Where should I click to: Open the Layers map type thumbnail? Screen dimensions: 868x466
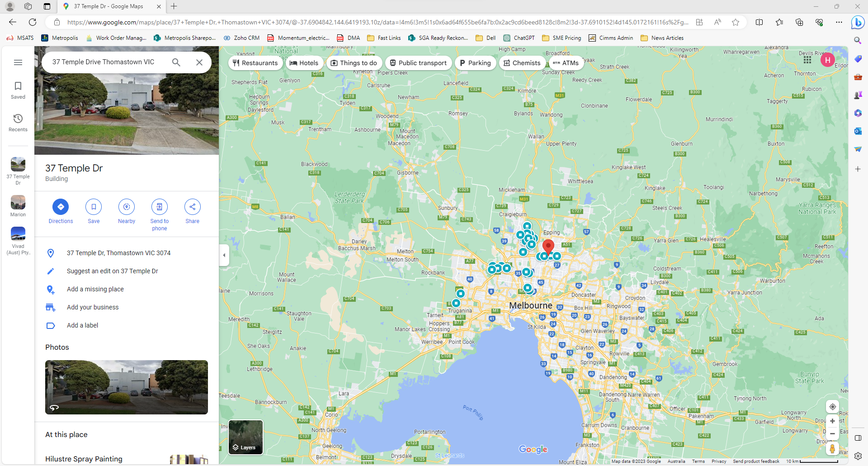[245, 437]
